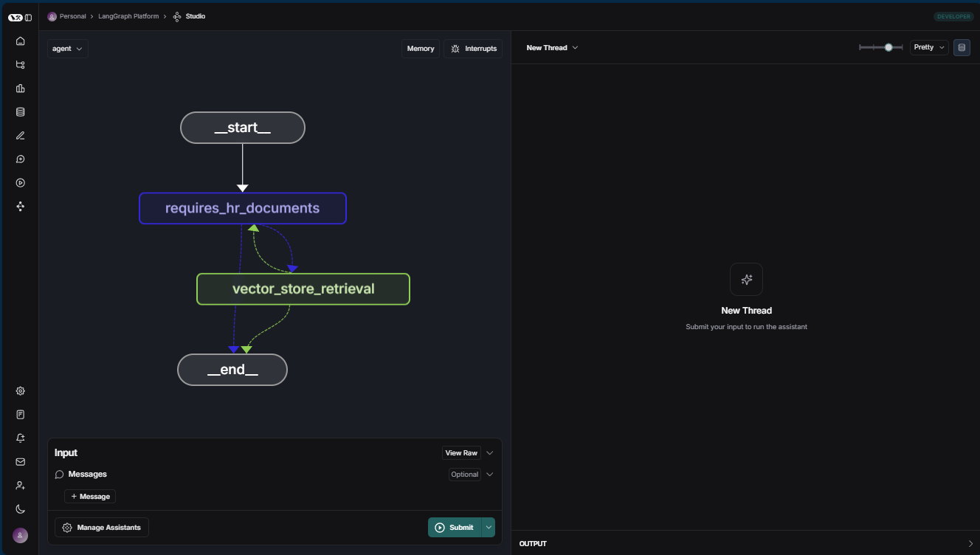Select the tracing projects icon in sidebar
This screenshot has height=555, width=980.
tap(20, 64)
